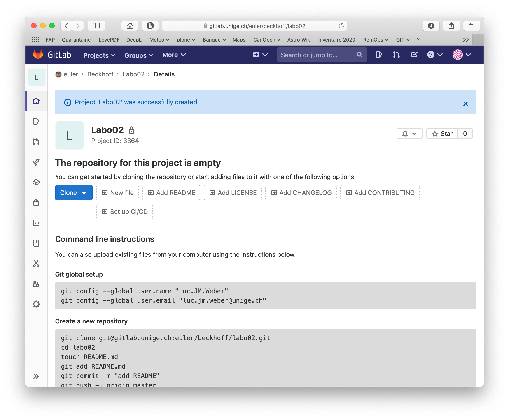Click the To-Do list icon in navbar
The width and height of the screenshot is (509, 420).
pos(414,55)
